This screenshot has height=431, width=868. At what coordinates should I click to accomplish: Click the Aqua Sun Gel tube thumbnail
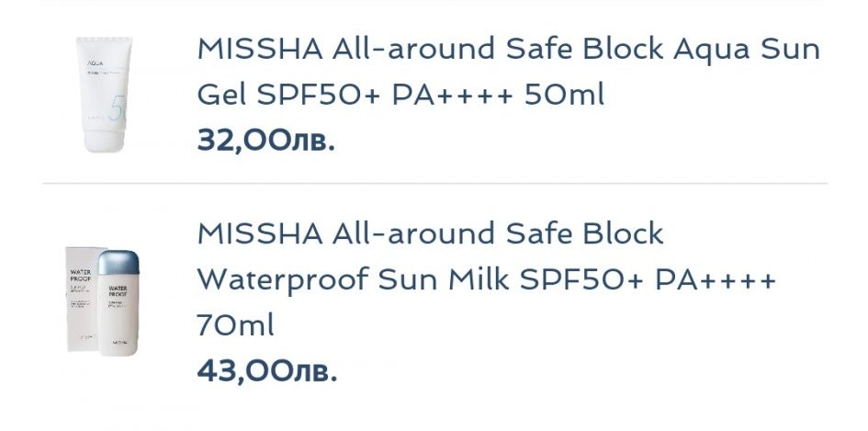tap(104, 95)
